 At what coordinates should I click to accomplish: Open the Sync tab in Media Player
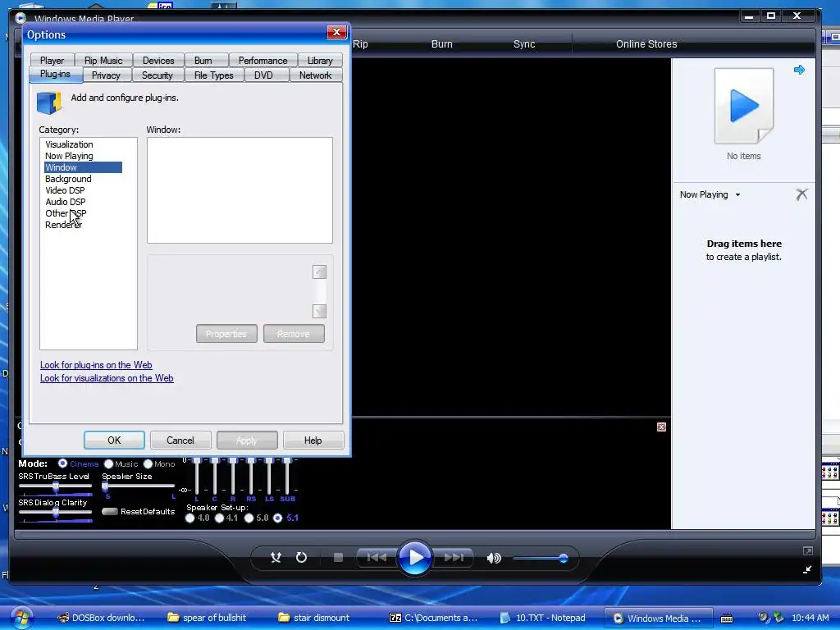coord(524,44)
